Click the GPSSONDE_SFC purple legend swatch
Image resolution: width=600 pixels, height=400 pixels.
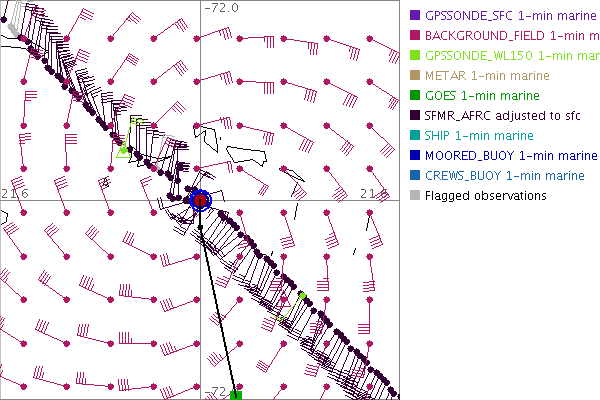point(415,16)
